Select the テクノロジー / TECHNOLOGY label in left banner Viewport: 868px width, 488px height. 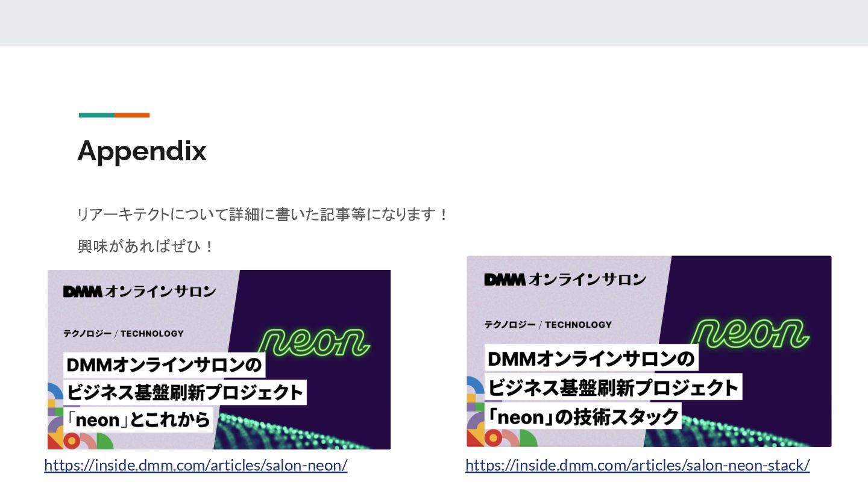coord(124,333)
